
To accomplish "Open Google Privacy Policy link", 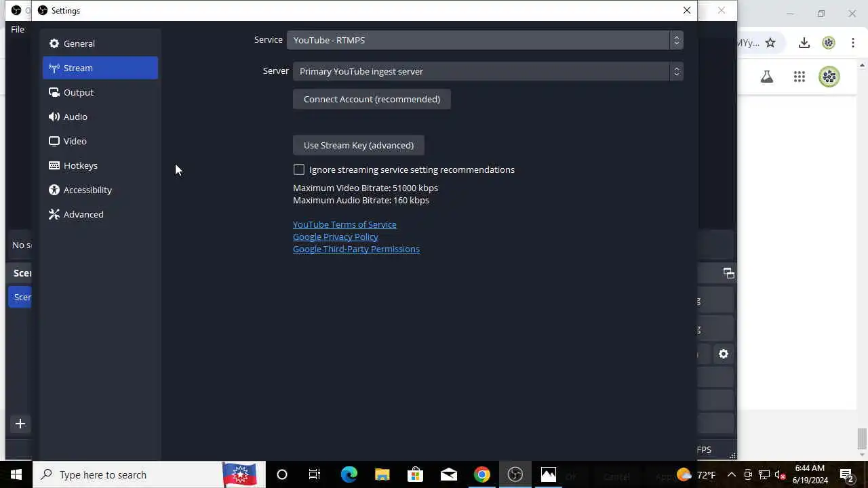I will 336,237.
